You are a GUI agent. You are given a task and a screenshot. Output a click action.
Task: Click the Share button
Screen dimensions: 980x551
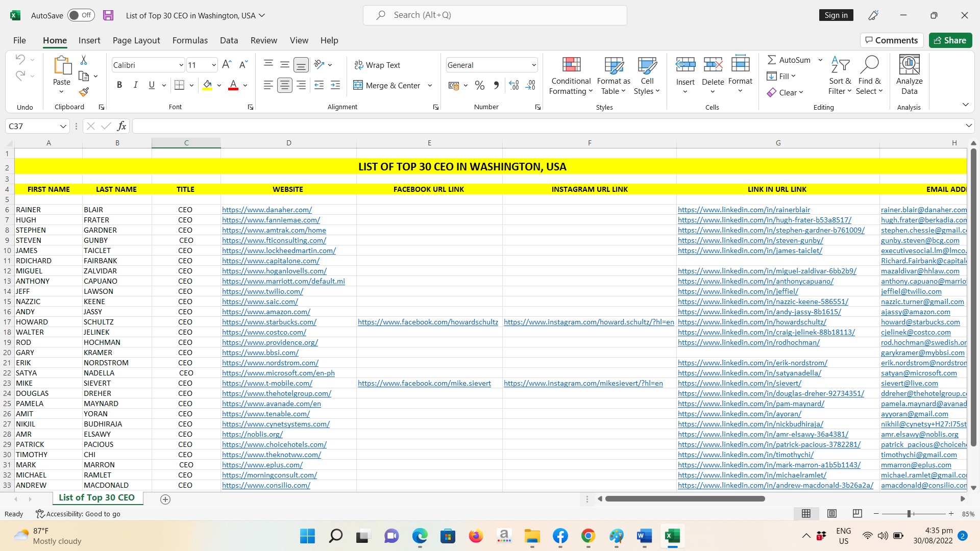(x=950, y=40)
